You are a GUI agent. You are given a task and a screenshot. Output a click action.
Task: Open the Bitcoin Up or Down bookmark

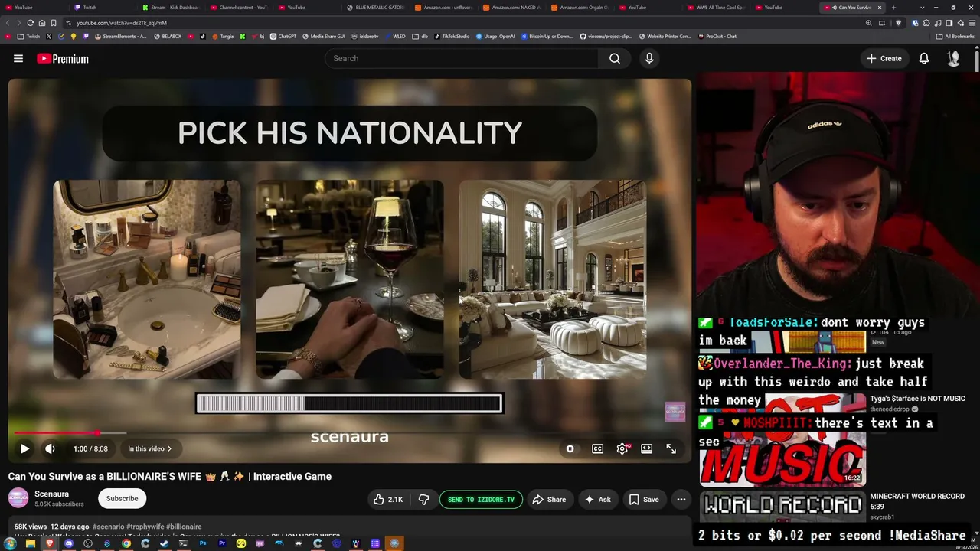[547, 36]
